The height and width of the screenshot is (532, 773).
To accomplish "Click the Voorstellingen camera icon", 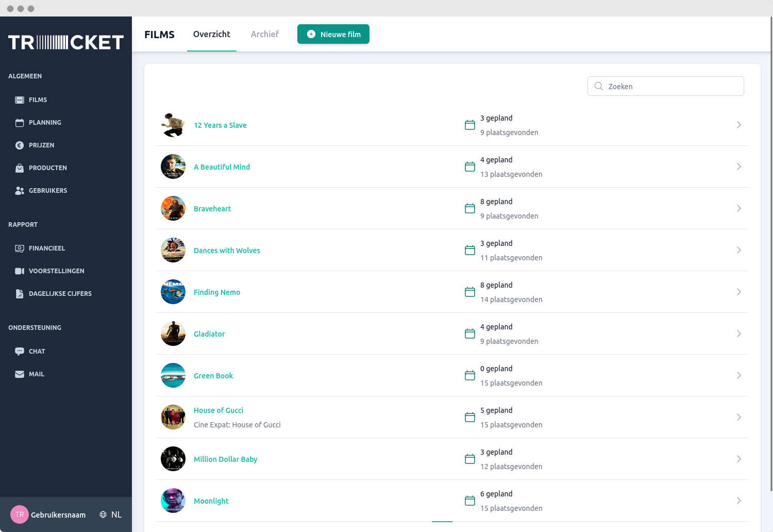I will pyautogui.click(x=20, y=271).
